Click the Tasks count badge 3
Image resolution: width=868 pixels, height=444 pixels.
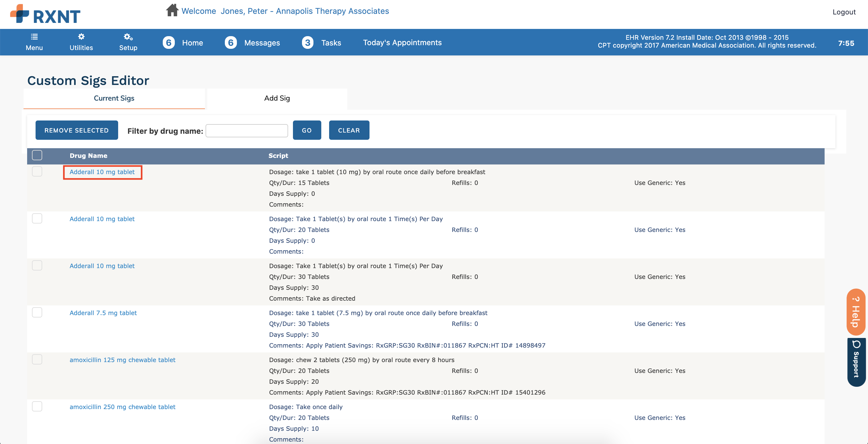pos(308,42)
